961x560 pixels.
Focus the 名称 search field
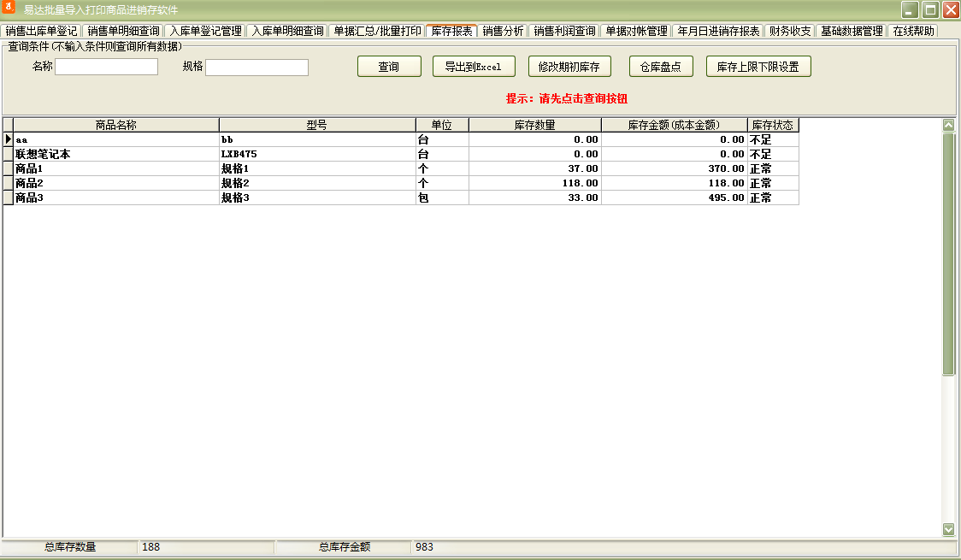click(x=107, y=67)
